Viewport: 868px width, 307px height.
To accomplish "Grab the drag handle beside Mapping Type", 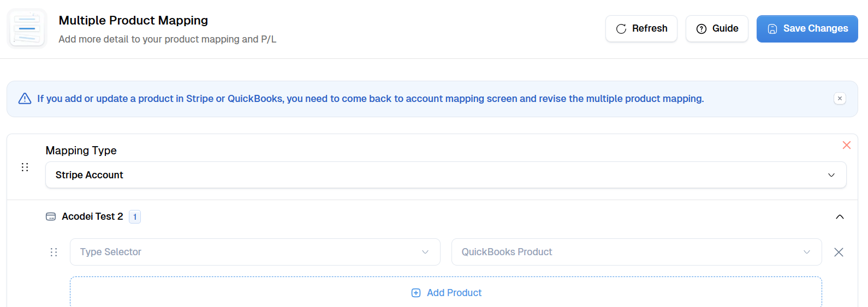I will (x=25, y=167).
